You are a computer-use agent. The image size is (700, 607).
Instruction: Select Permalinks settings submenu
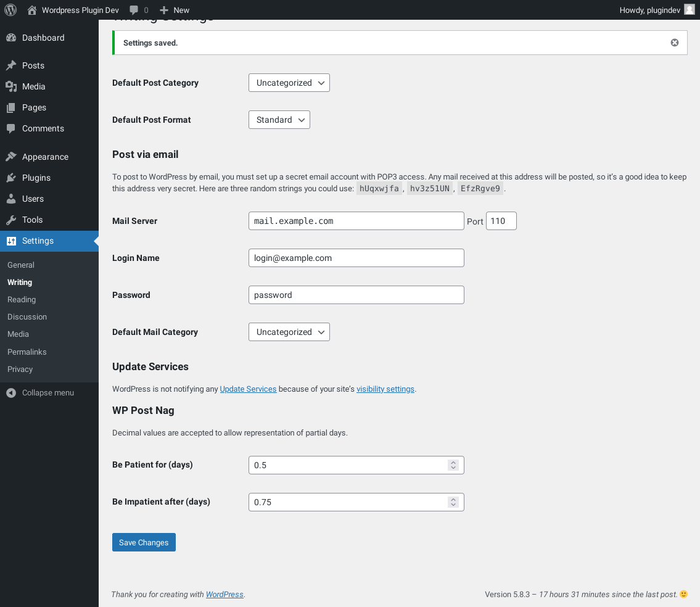tap(27, 352)
